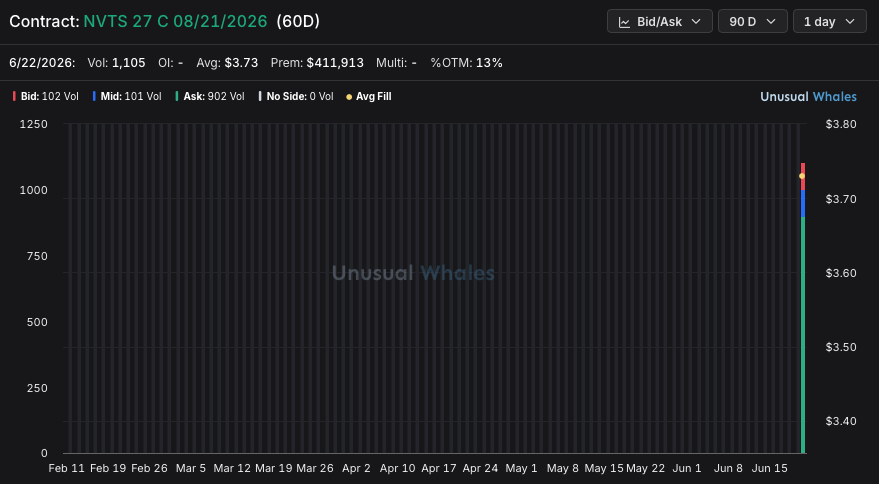Click the Apr 24 x-axis label
879x484 pixels.
[480, 468]
